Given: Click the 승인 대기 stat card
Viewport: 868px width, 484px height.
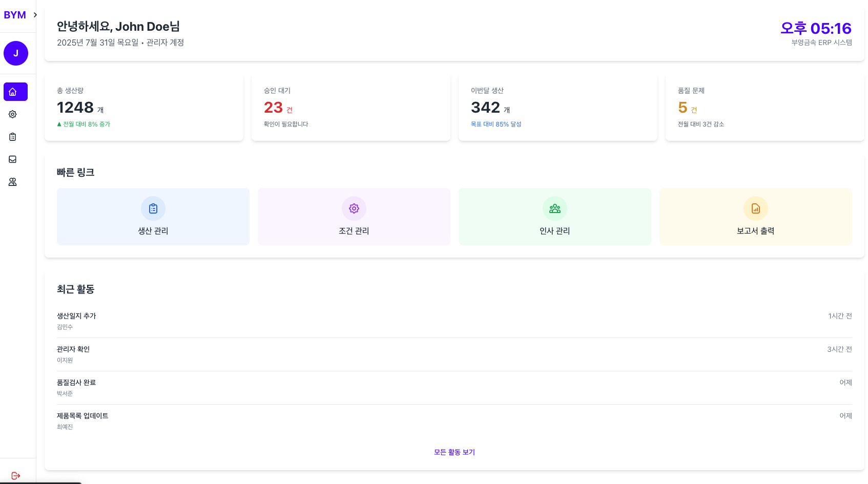Looking at the screenshot, I should [x=350, y=108].
